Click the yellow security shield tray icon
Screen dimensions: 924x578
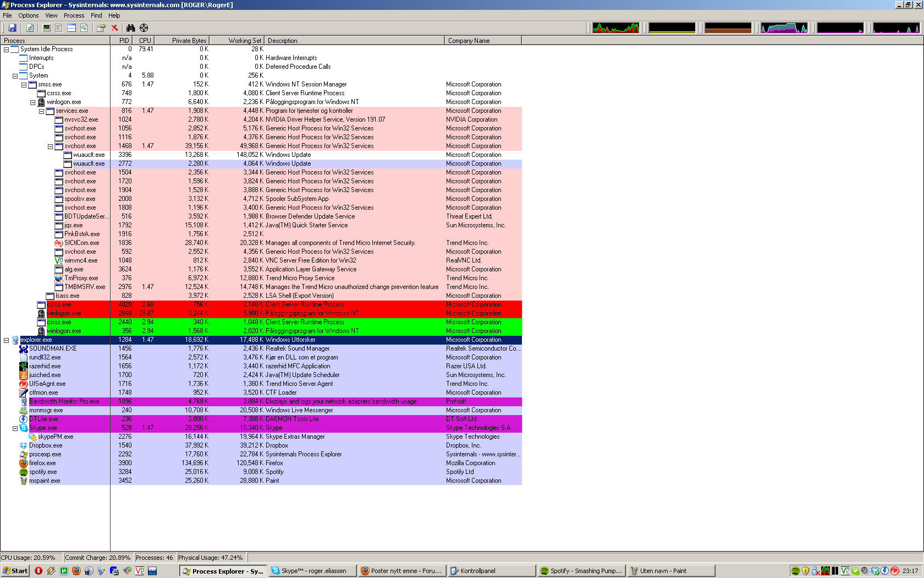805,571
